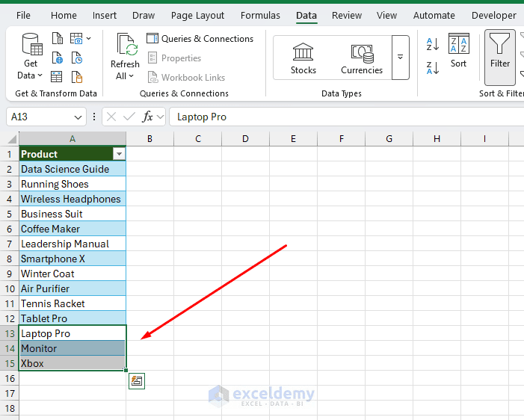Switch to the Page Layout tab

[x=197, y=16]
